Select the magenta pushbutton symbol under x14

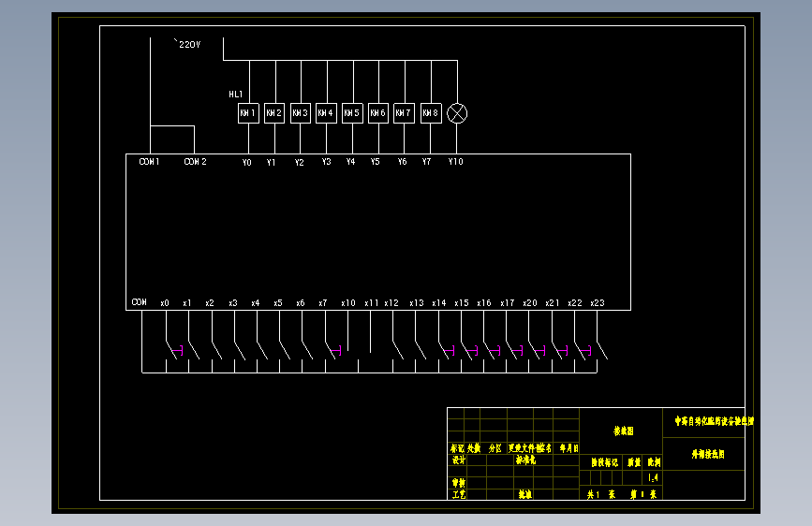[449, 351]
